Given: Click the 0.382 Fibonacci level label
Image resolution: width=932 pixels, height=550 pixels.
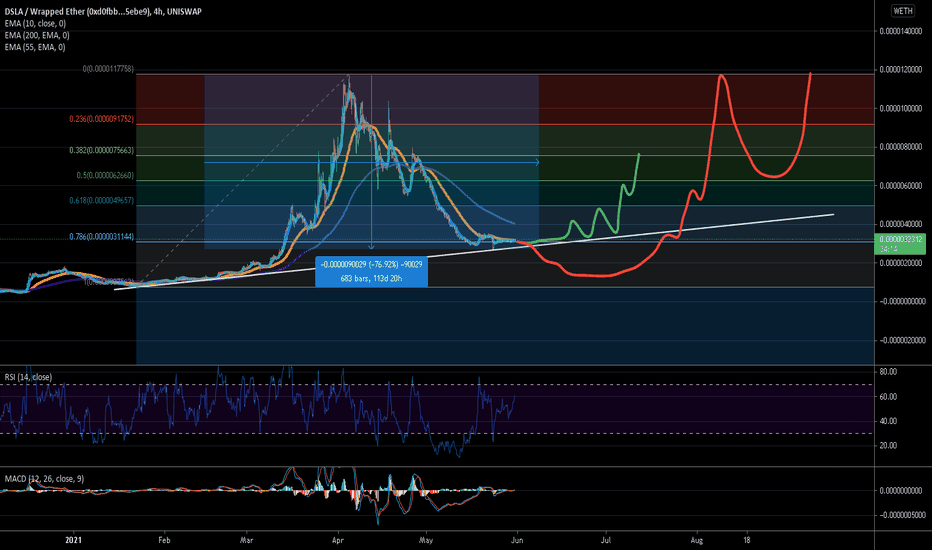Looking at the screenshot, I should click(x=102, y=150).
